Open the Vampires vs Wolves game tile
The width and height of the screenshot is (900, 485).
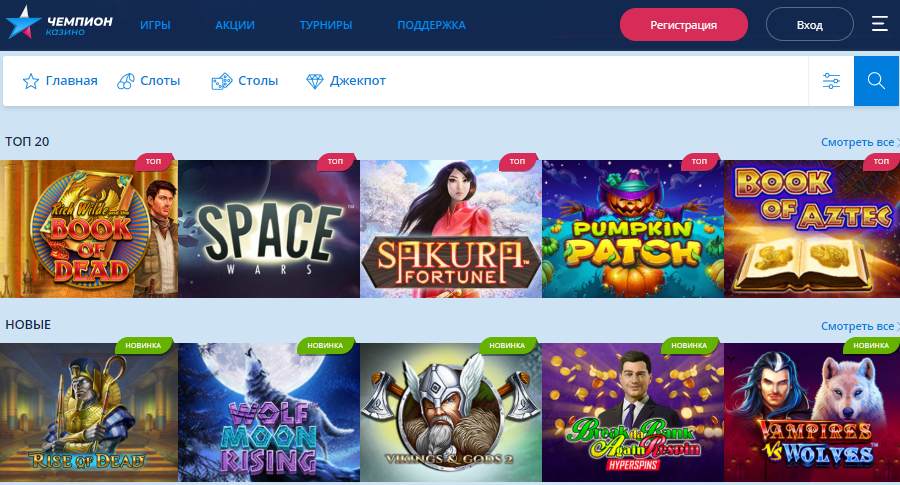(812, 412)
